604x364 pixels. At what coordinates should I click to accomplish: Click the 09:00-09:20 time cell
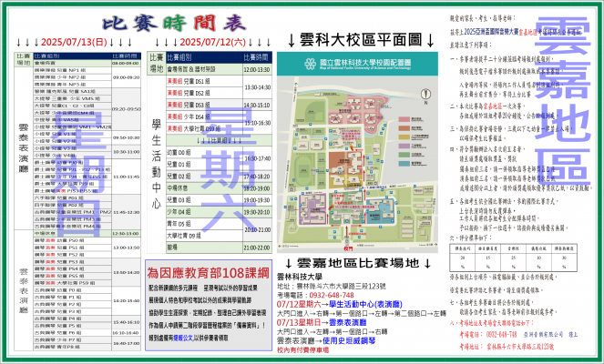[126, 77]
